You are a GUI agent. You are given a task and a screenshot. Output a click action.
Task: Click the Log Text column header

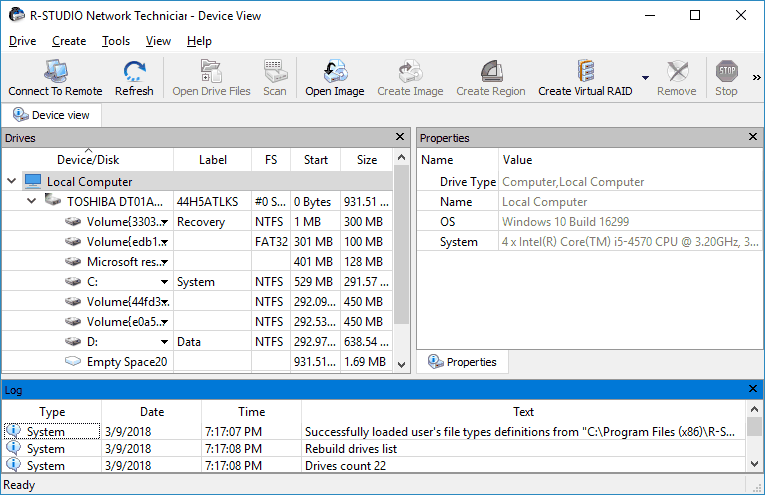pyautogui.click(x=523, y=412)
